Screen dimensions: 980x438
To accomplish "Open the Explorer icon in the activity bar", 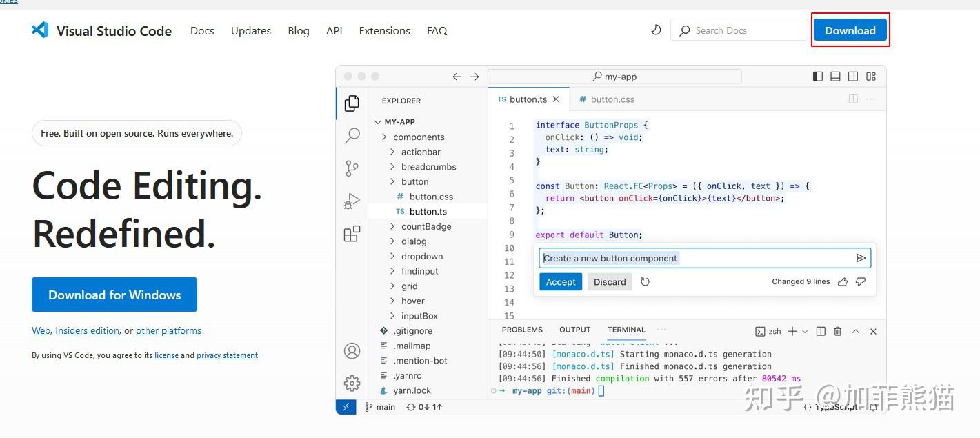I will 352,102.
